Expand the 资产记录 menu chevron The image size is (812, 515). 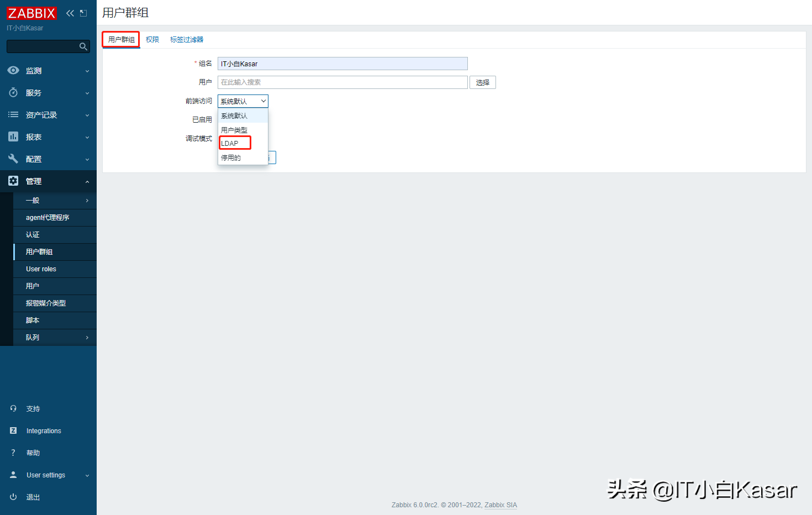[87, 115]
